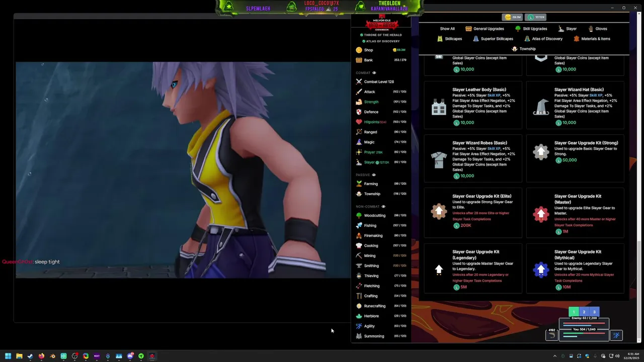Viewport: 644px width, 362px height.
Task: Open the Farming skill page
Action: 381,184
